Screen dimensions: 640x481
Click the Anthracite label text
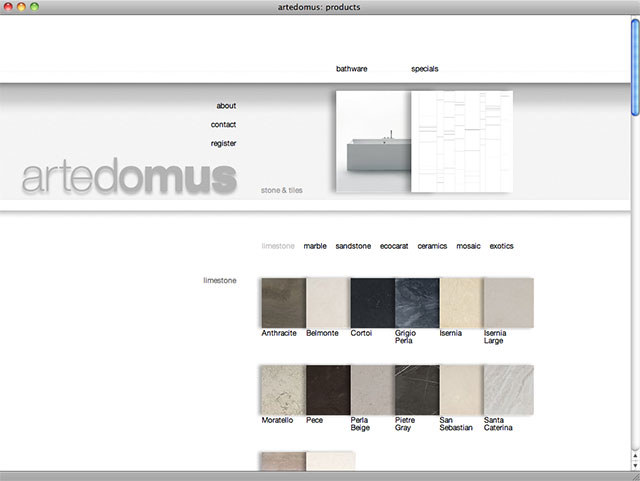click(279, 333)
